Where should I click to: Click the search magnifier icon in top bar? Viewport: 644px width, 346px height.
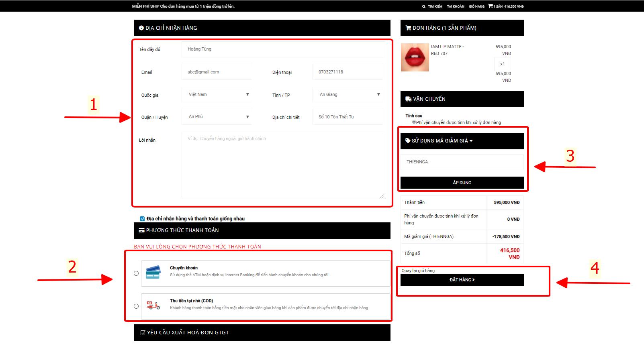pos(423,6)
